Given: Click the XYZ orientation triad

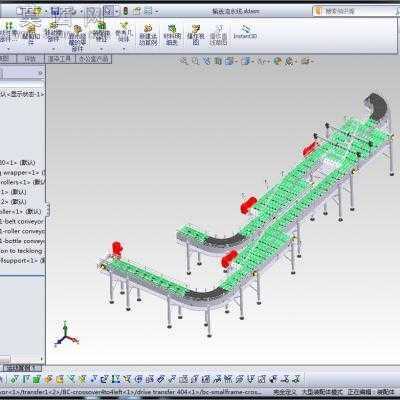Looking at the screenshot, I should coord(66,335).
